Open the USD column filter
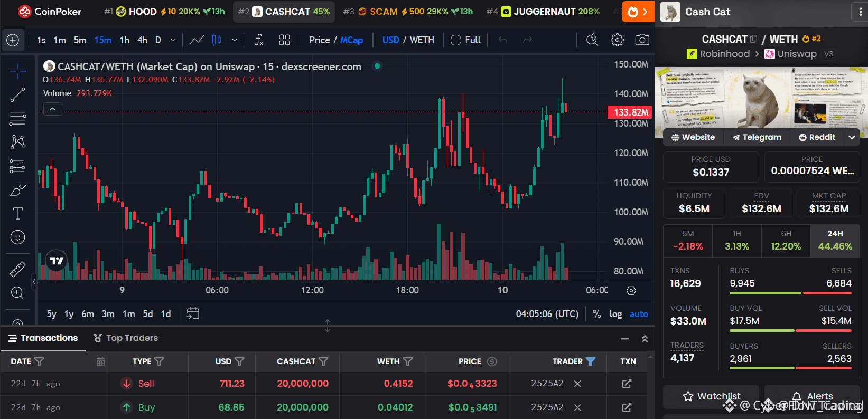Viewport: 868px width, 419px height. click(x=239, y=361)
